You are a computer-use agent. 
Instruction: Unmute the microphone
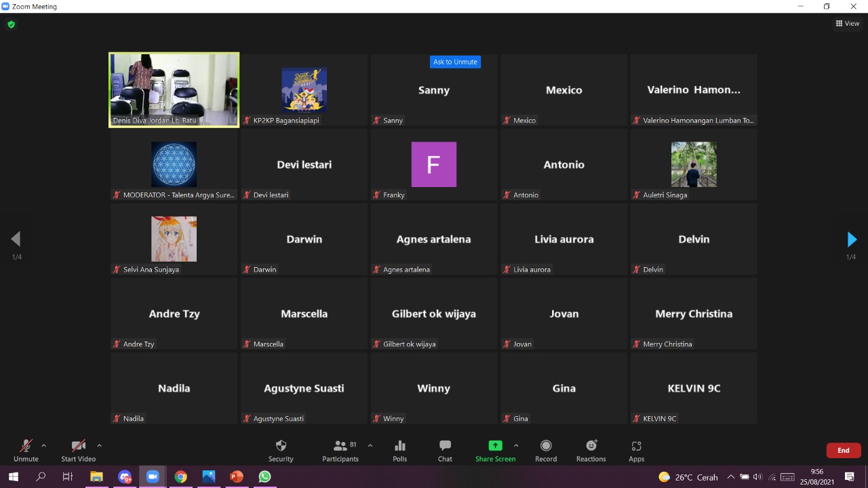[26, 446]
